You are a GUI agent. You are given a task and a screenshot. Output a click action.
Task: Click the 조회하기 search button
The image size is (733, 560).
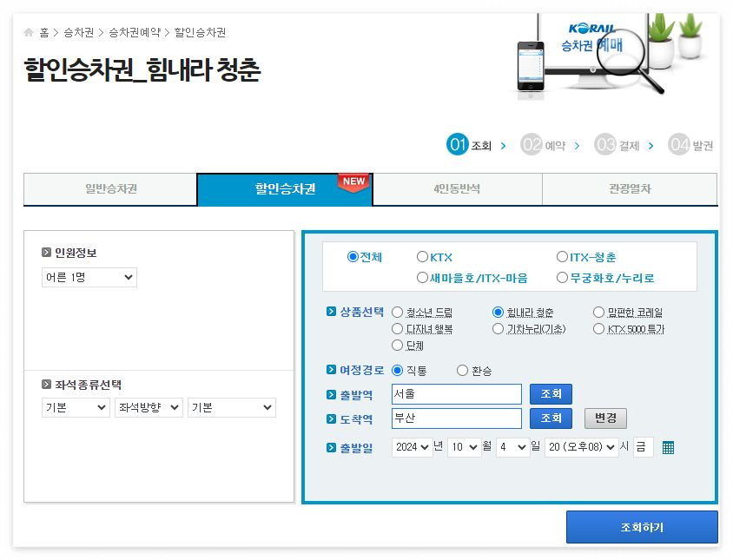[x=642, y=526]
